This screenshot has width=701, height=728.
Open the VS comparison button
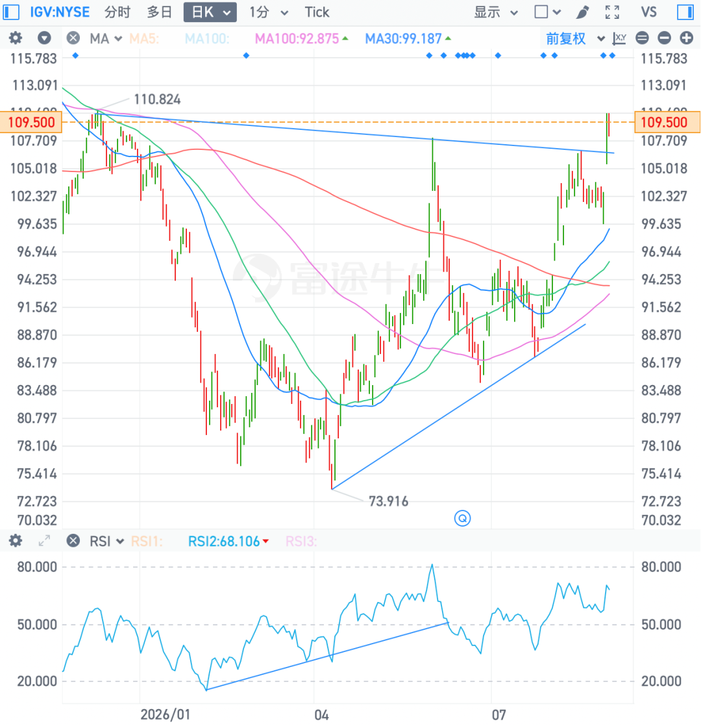pos(648,12)
